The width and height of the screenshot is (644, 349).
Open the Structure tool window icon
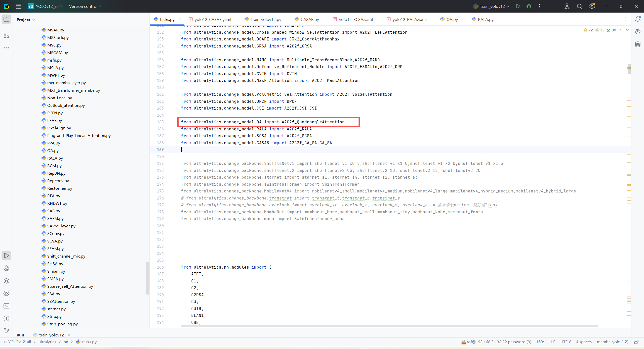coord(6,35)
